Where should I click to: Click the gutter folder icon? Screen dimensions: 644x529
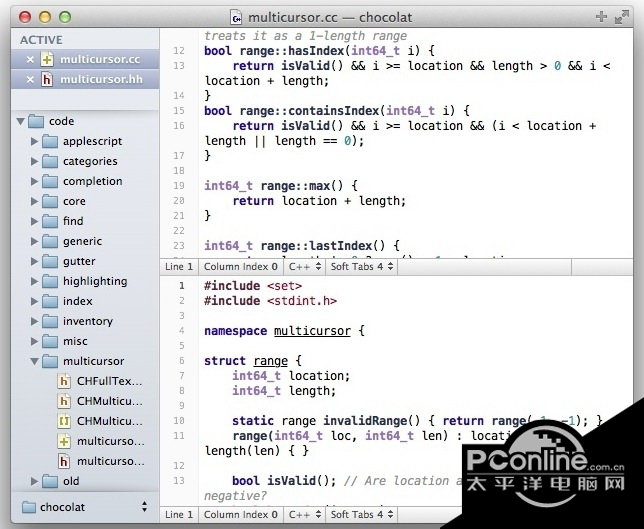(x=50, y=261)
